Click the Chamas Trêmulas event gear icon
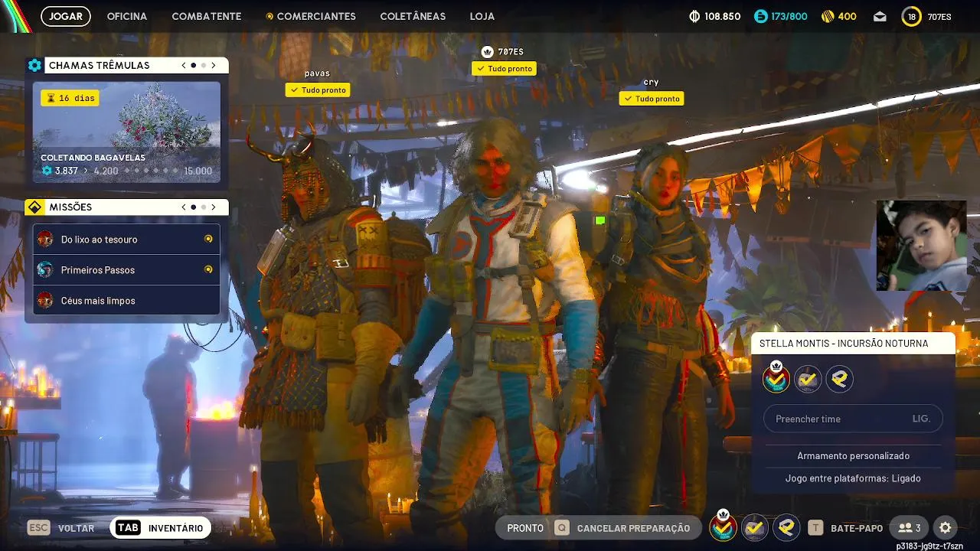Image resolution: width=980 pixels, height=551 pixels. click(x=34, y=65)
